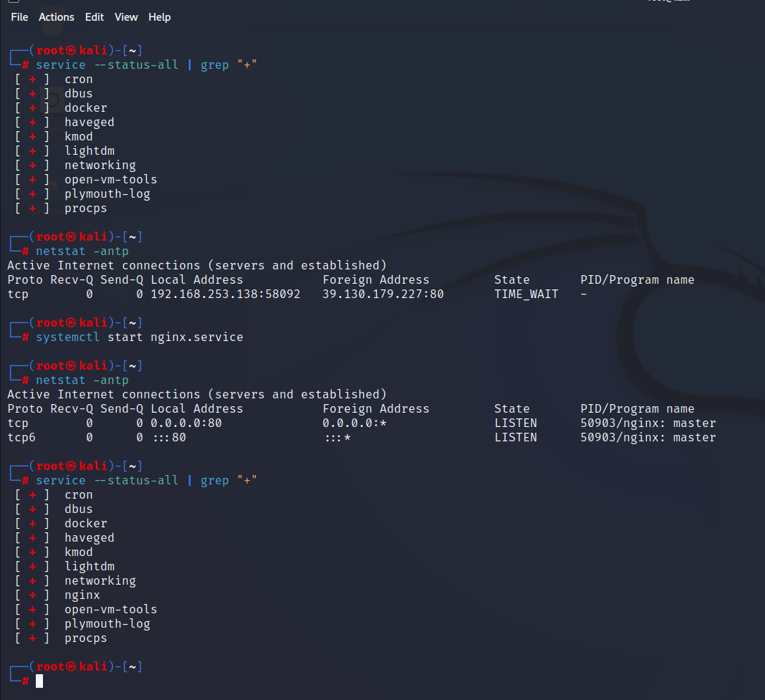Click the 'netstat -antp' command above systemctl

(x=82, y=251)
